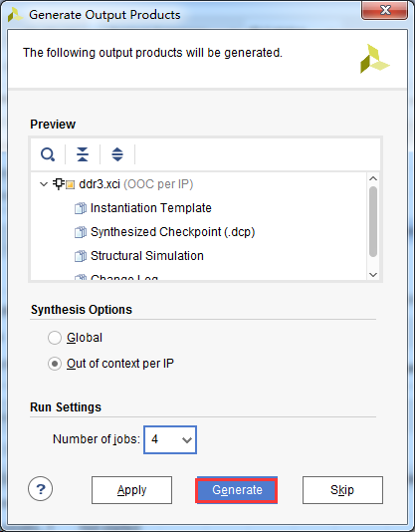Click the search magnifier icon in Preview
The image size is (415, 532).
tap(48, 154)
